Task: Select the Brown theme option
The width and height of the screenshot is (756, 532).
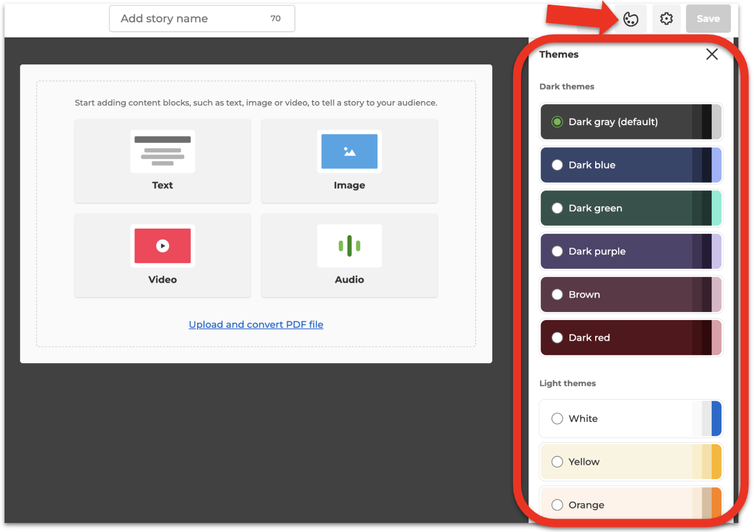Action: [557, 294]
